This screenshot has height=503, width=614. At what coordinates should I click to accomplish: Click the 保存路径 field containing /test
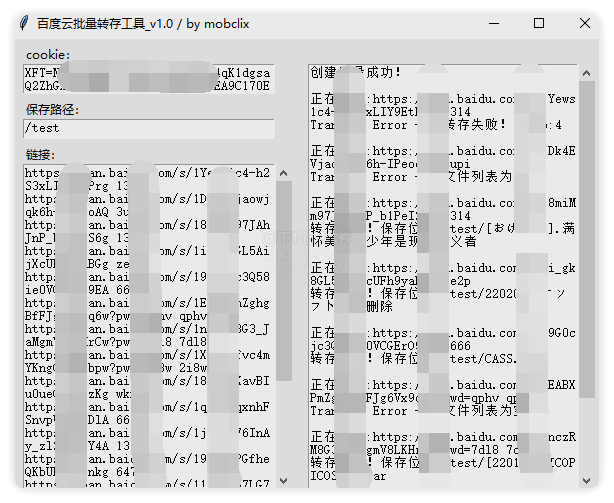point(149,129)
